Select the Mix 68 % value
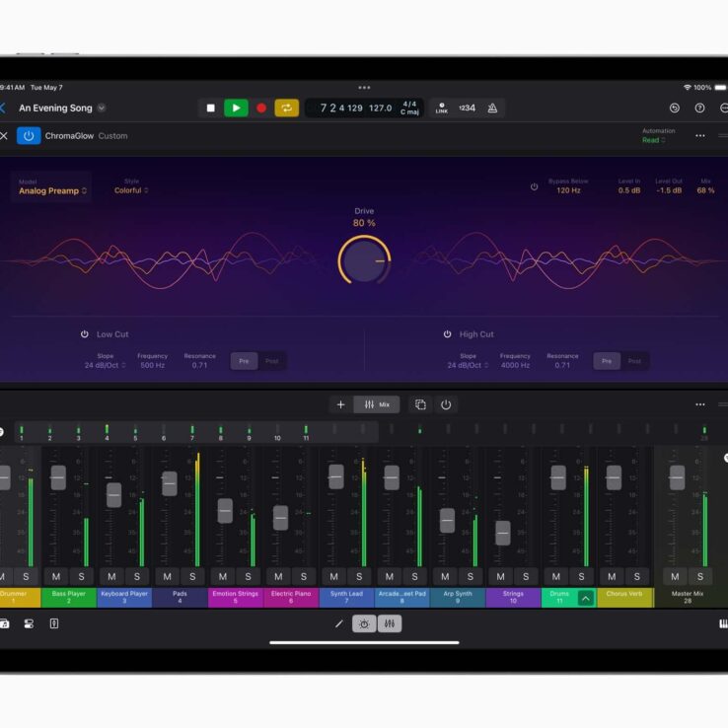Image resolution: width=728 pixels, height=728 pixels. pyautogui.click(x=705, y=190)
